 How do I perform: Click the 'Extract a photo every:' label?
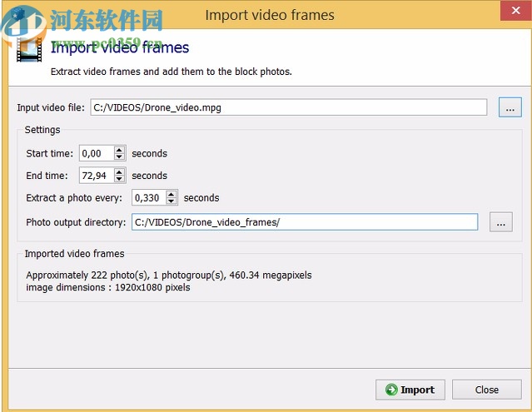pos(74,198)
